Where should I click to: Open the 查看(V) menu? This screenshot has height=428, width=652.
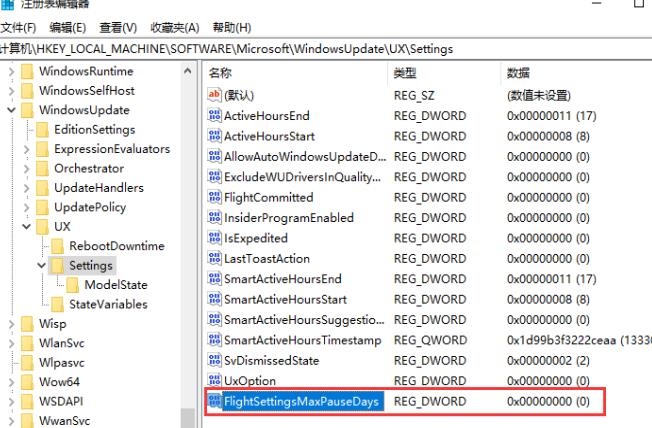118,28
